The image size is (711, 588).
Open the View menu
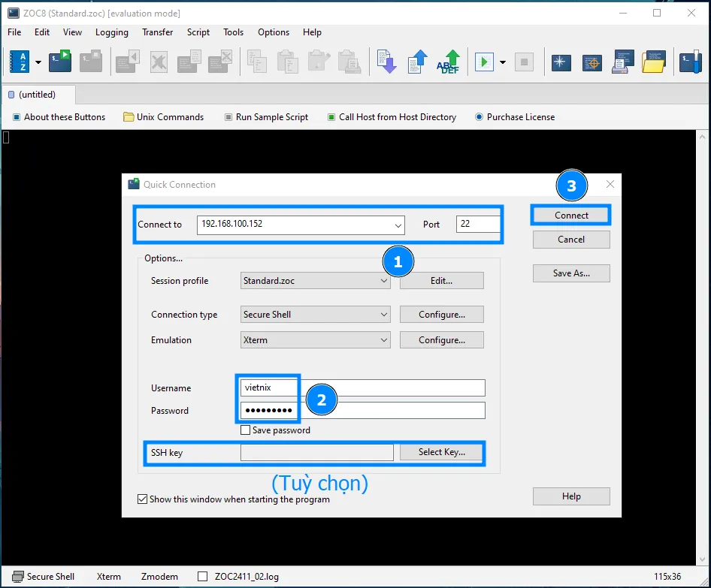pos(73,32)
